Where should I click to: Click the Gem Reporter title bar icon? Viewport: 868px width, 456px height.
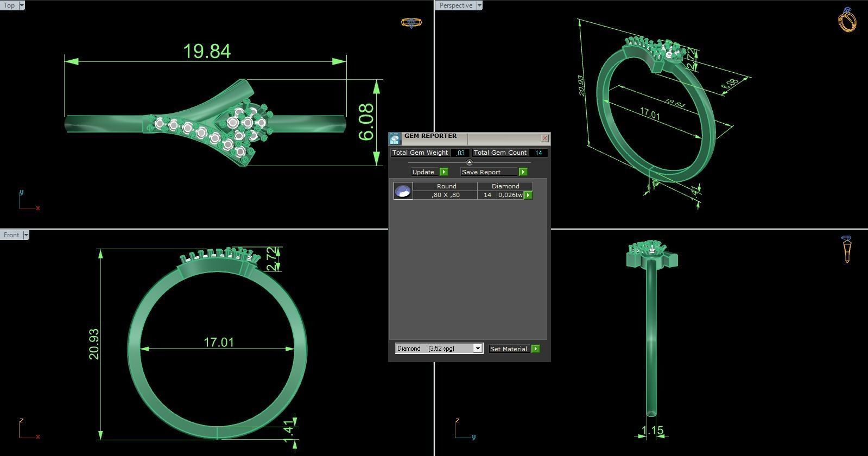[x=395, y=138]
